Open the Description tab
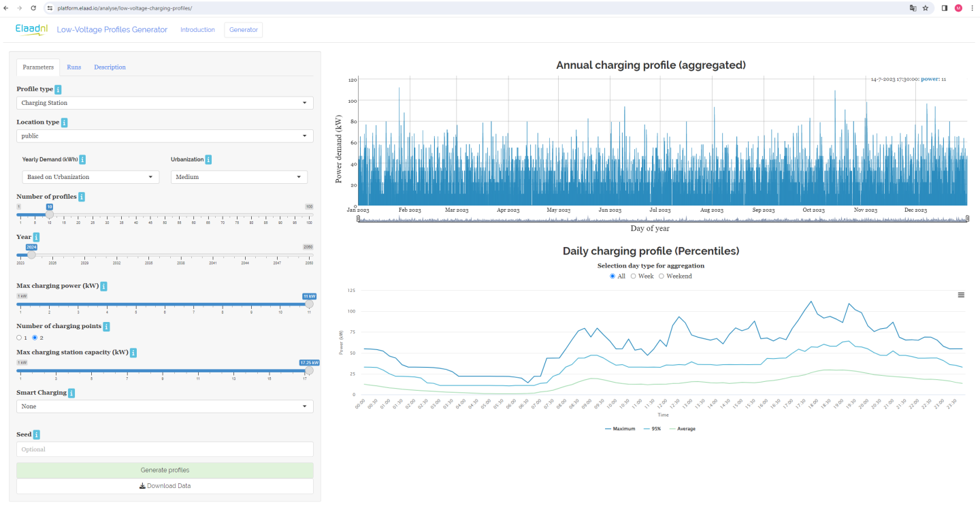The height and width of the screenshot is (516, 980). tap(110, 67)
